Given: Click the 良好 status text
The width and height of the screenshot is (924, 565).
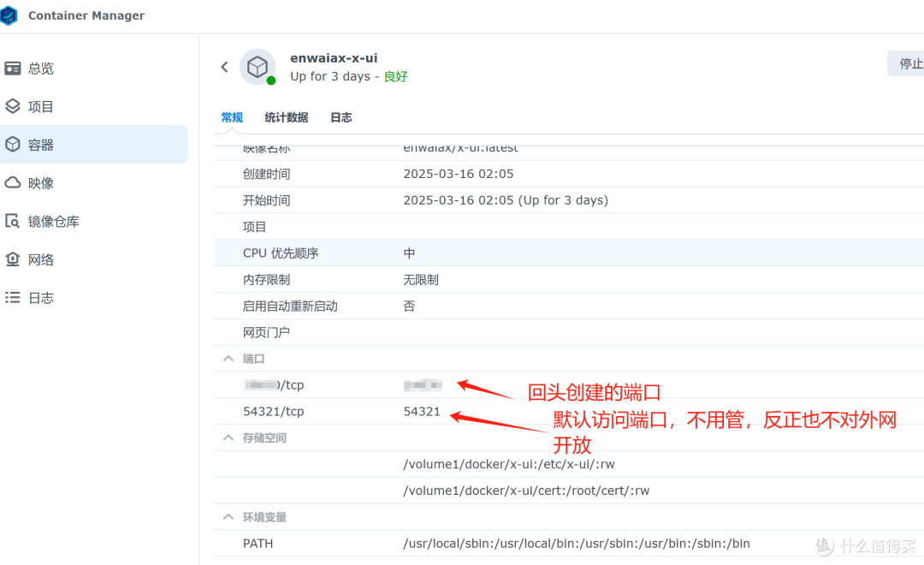Looking at the screenshot, I should pos(395,77).
